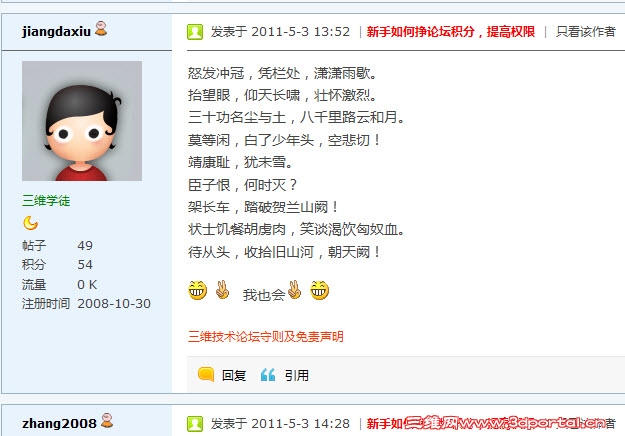Viewport: 625px width, 436px height.
Task: Click the 引用 quote button
Action: (297, 375)
